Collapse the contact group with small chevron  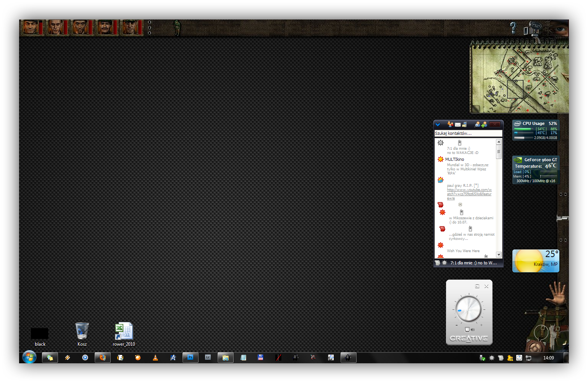pyautogui.click(x=460, y=205)
